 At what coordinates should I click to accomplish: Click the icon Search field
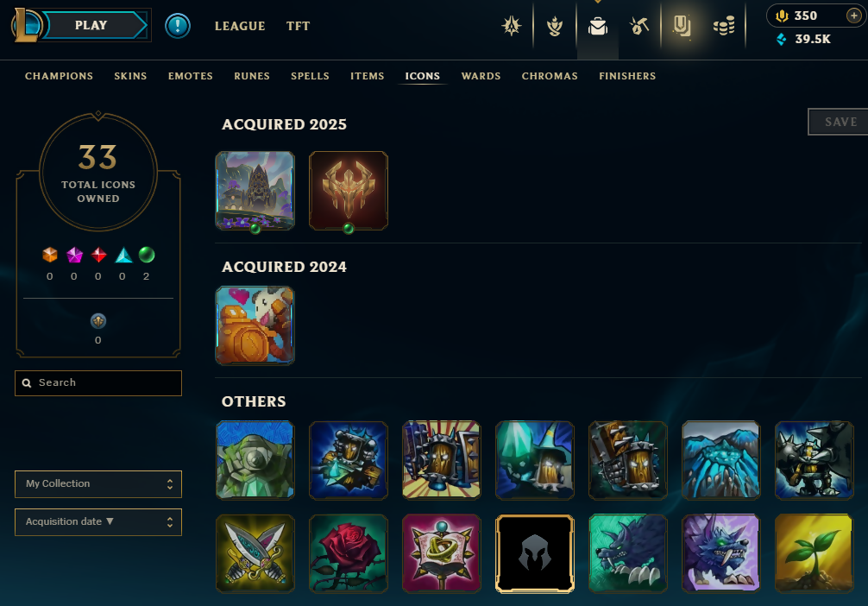pos(98,383)
